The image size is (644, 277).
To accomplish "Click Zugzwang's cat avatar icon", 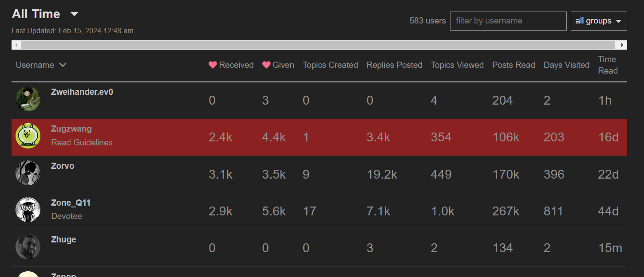I will (x=28, y=136).
